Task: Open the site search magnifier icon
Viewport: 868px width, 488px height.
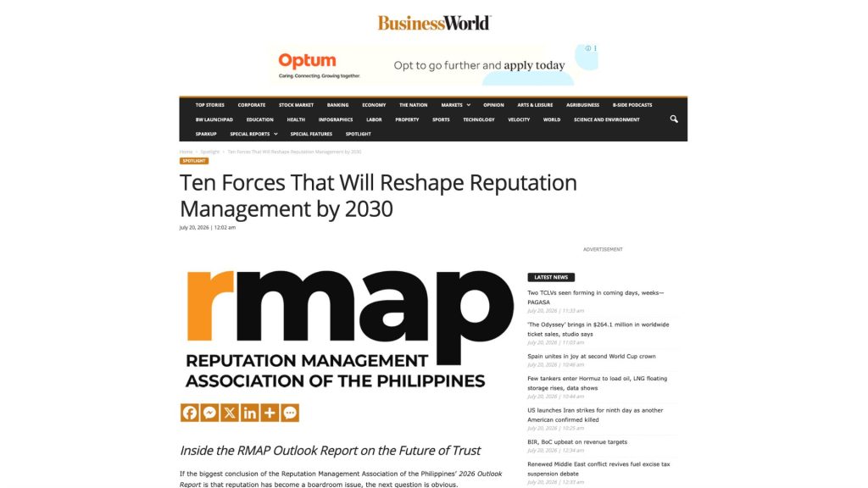Action: (x=674, y=119)
